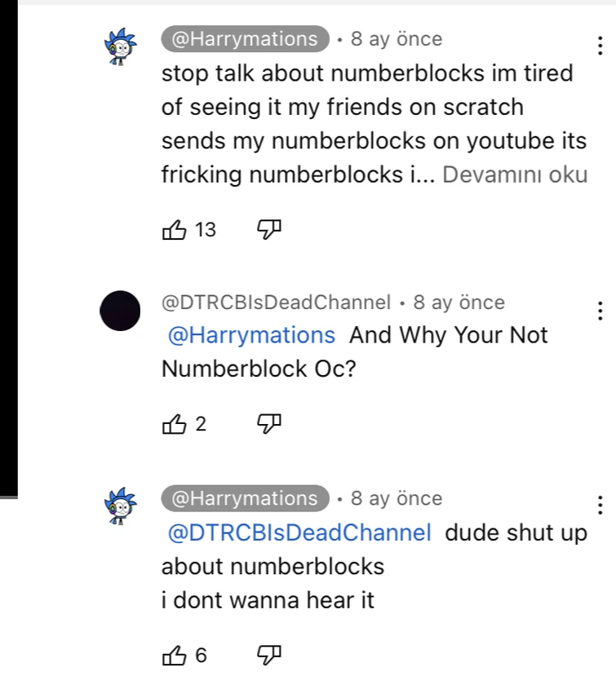The height and width of the screenshot is (685, 616).
Task: Click DTRCBIsDeadChannel's black profile avatar
Action: point(119,310)
